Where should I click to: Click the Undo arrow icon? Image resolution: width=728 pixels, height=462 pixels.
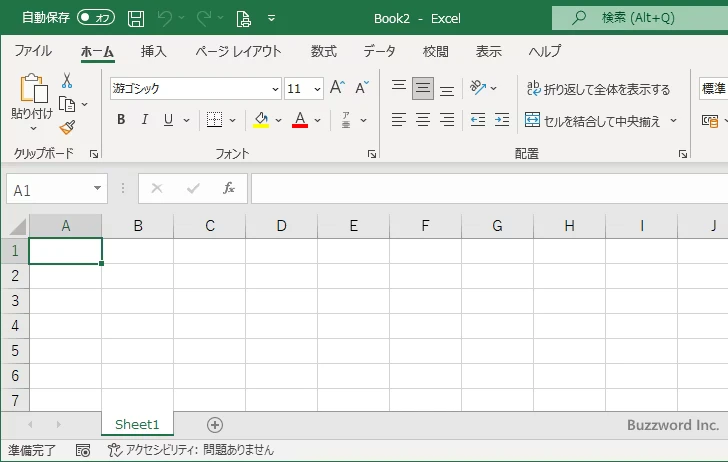165,18
